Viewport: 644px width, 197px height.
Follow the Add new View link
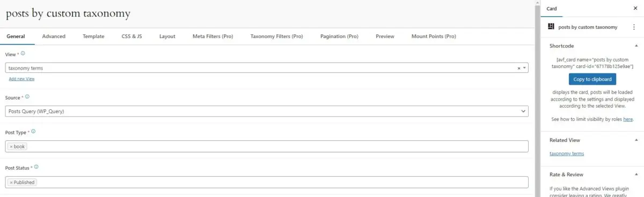pos(21,79)
